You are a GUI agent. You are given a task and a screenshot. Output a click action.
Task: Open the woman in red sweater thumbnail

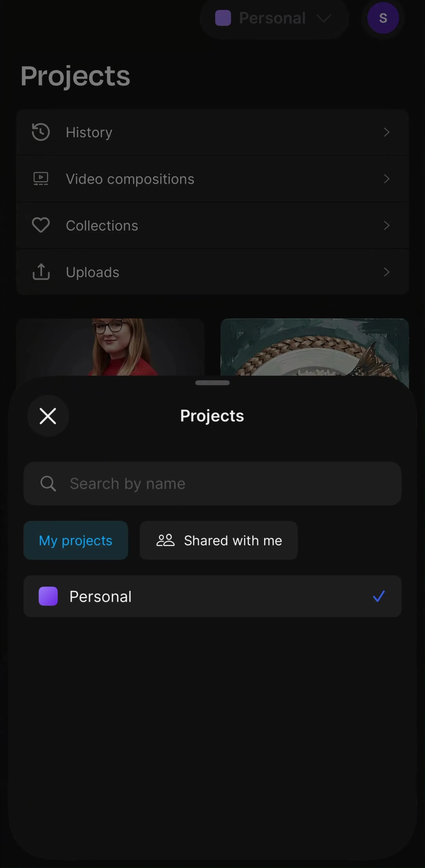coord(110,347)
